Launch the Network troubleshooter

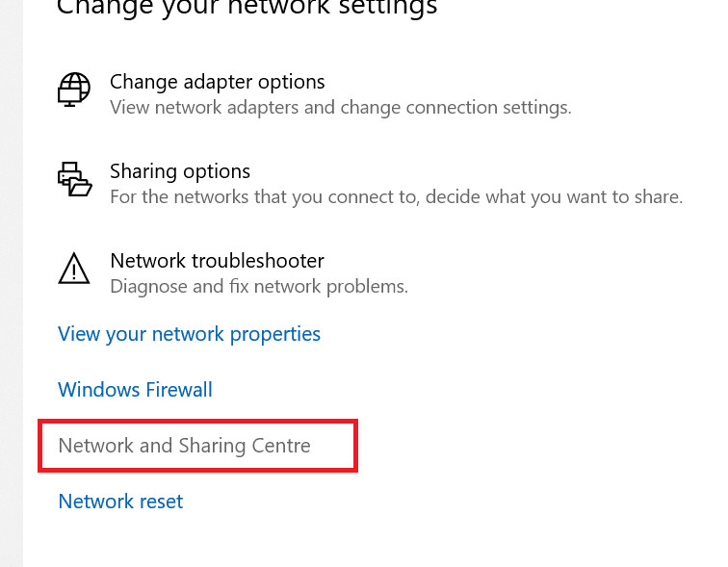tap(217, 261)
